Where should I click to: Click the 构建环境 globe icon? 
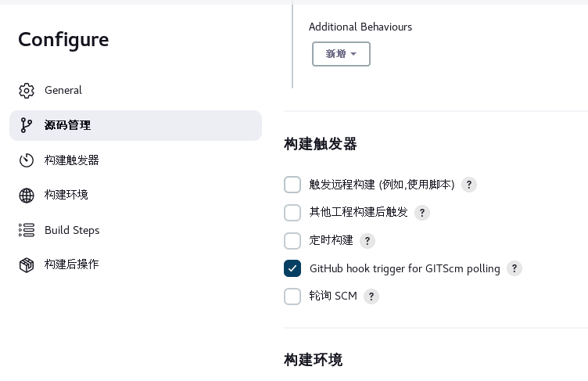(x=27, y=195)
